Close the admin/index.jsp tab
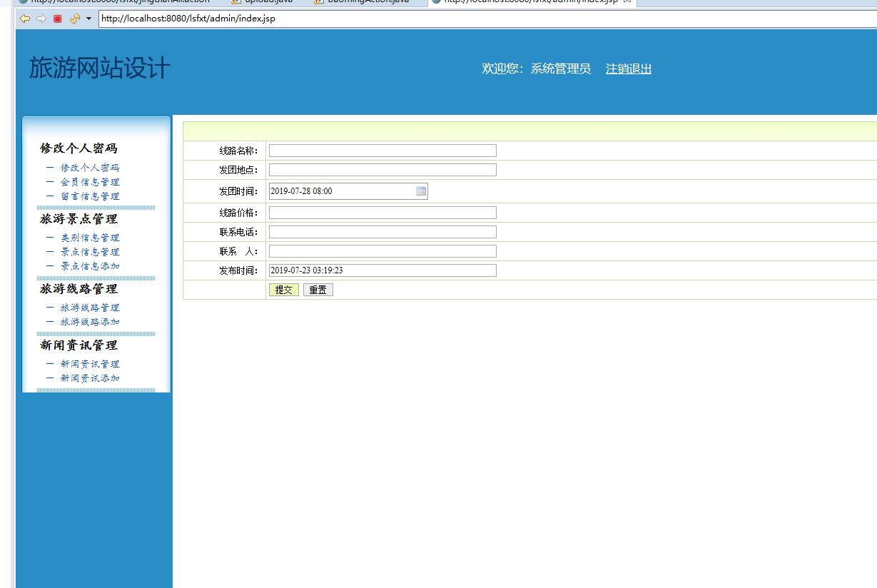Screen dimensions: 877x588 click(x=627, y=2)
